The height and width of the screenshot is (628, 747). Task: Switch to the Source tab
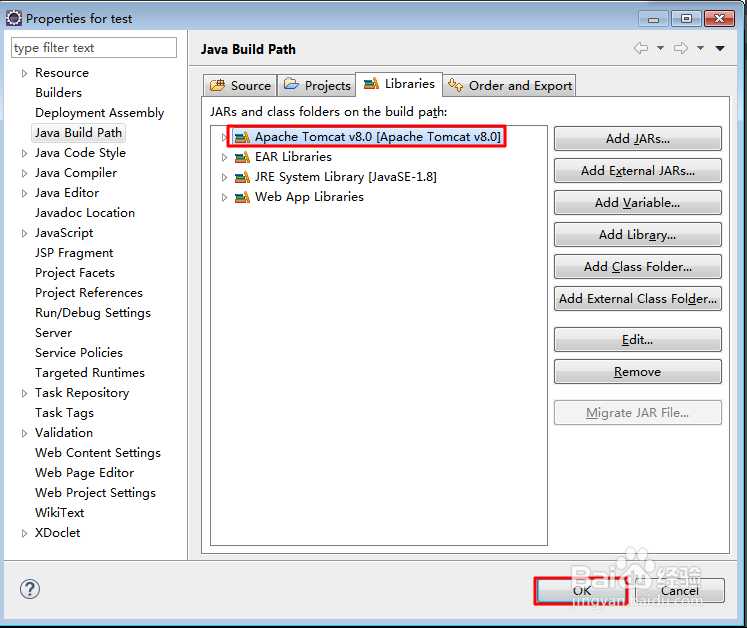tap(240, 85)
